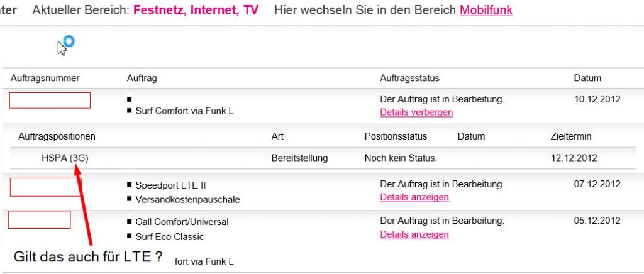The image size is (644, 274).
Task: Click the Datum column header at top right
Action: coord(587,78)
